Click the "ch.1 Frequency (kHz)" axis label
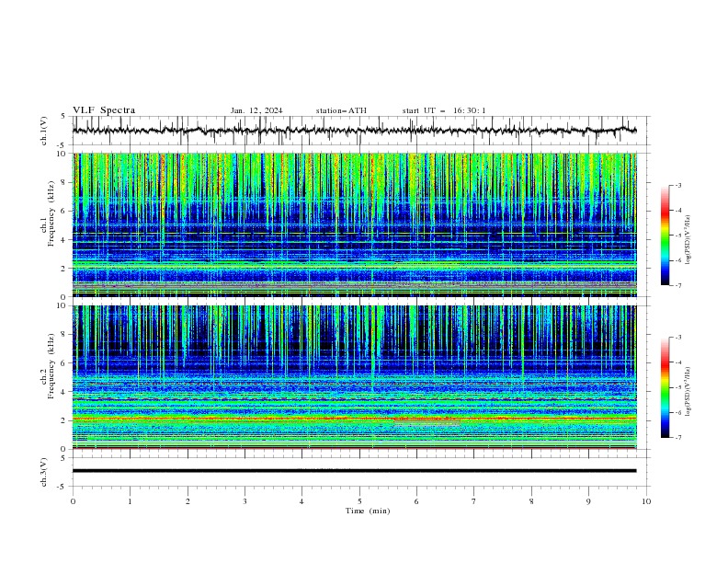 pyautogui.click(x=48, y=213)
